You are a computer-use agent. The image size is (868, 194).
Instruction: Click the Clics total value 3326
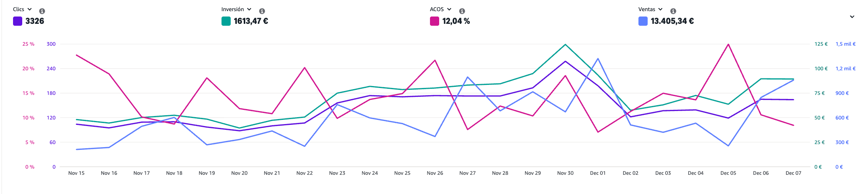point(35,21)
